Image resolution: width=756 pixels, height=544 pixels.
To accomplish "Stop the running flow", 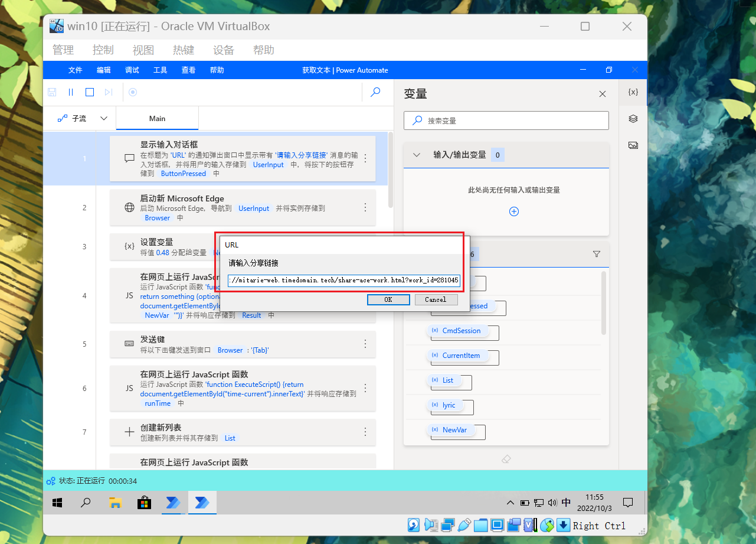I will point(90,92).
